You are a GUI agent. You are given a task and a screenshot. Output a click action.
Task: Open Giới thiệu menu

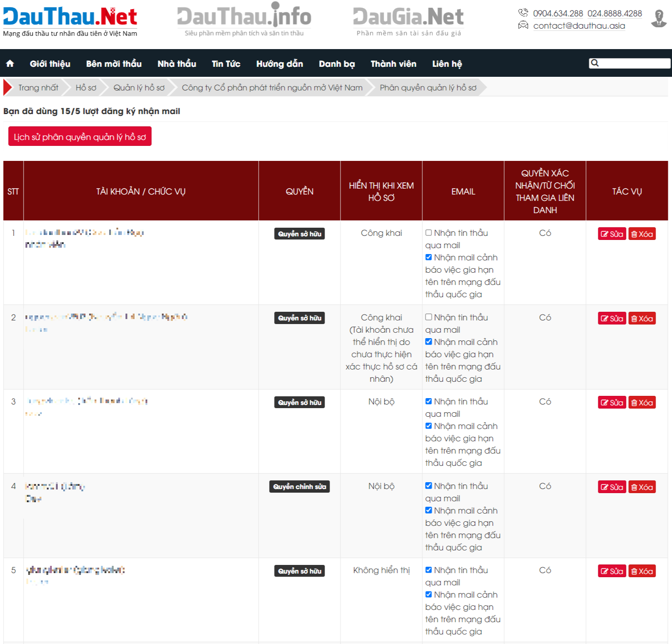[x=50, y=64]
